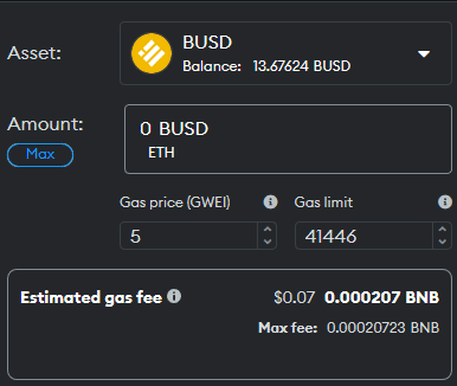Select the gas price field showing 5

(189, 236)
